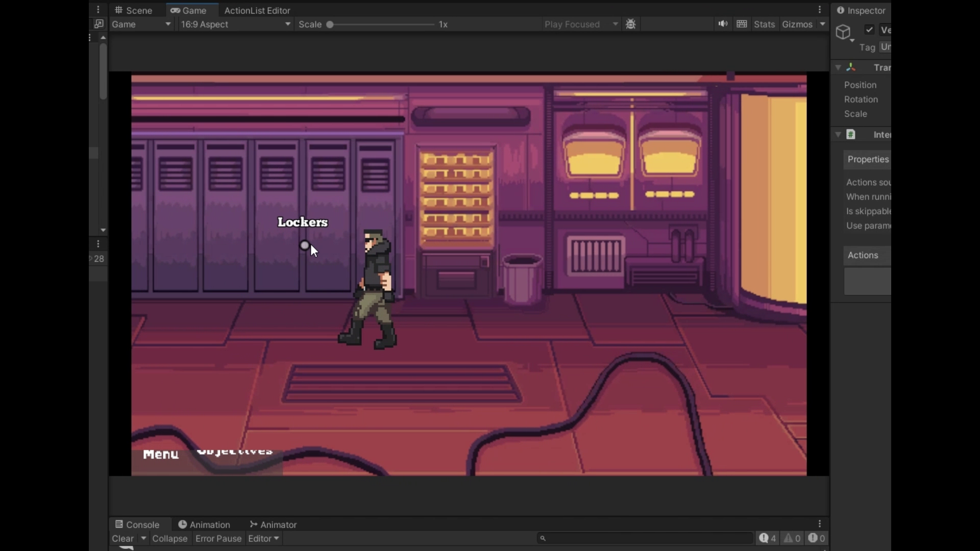Click the left panel scrollbar thumb

pyautogui.click(x=103, y=71)
